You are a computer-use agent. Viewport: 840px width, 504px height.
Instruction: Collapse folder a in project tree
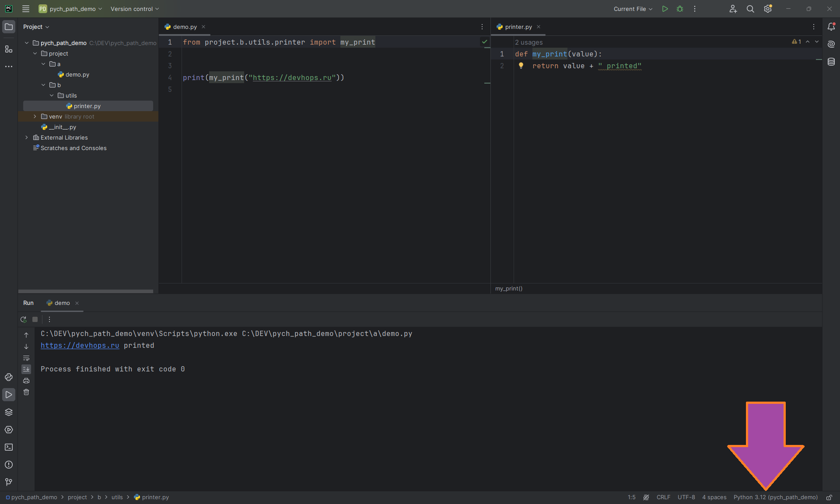point(43,64)
